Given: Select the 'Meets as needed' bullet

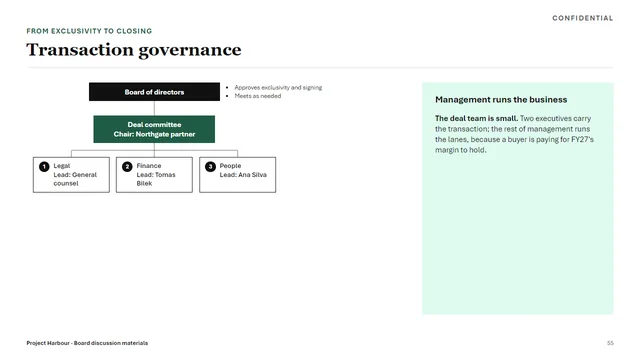Looking at the screenshot, I should 258,96.
